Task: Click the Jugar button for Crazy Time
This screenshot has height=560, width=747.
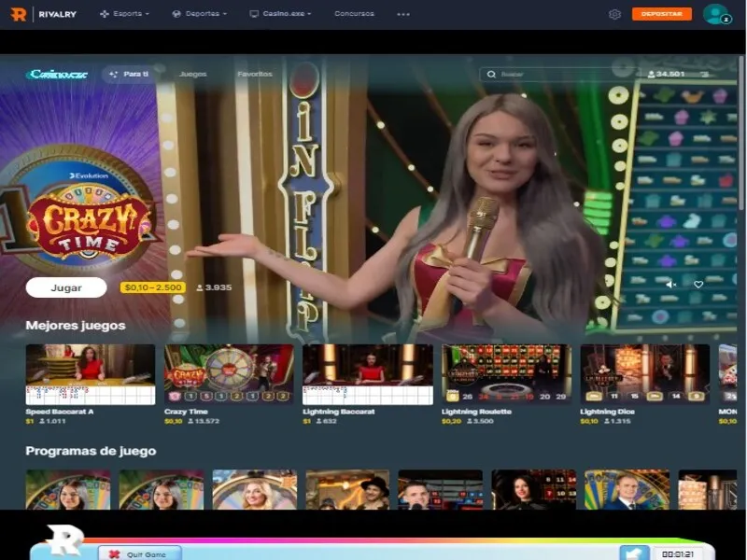Action: 66,287
